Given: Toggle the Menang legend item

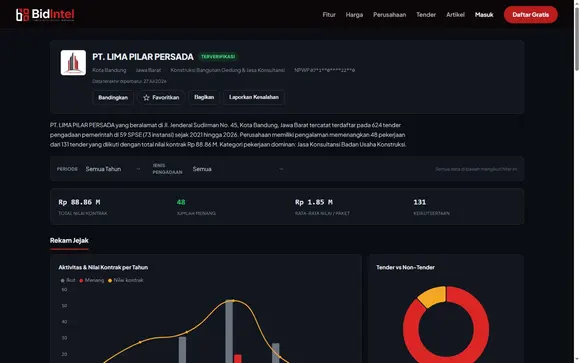Looking at the screenshot, I should point(92,280).
